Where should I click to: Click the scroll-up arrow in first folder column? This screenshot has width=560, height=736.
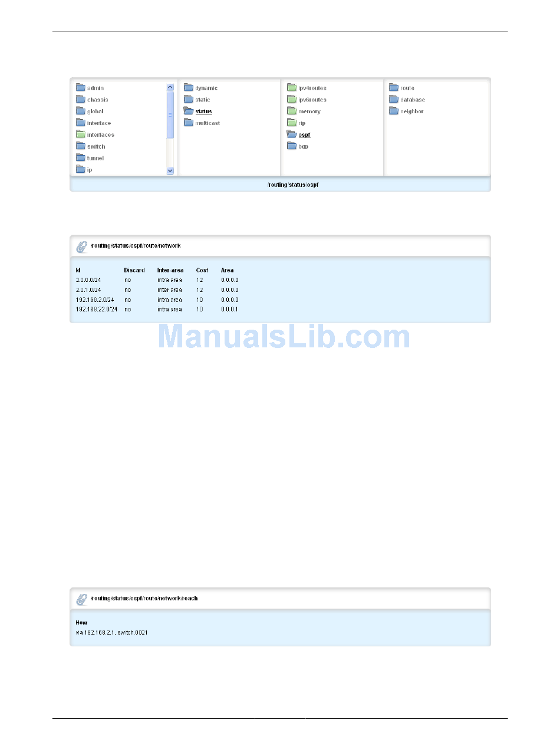[170, 87]
